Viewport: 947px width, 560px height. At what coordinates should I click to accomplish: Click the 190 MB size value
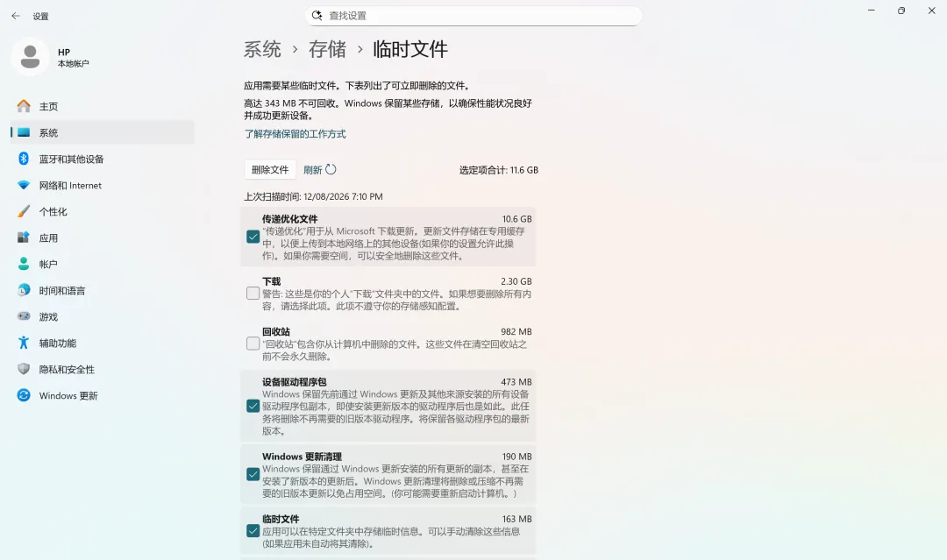click(x=517, y=457)
